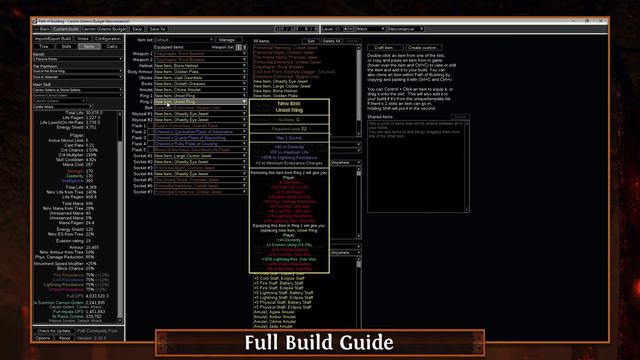Click Check for Update button
The image size is (640, 360).
[53, 331]
